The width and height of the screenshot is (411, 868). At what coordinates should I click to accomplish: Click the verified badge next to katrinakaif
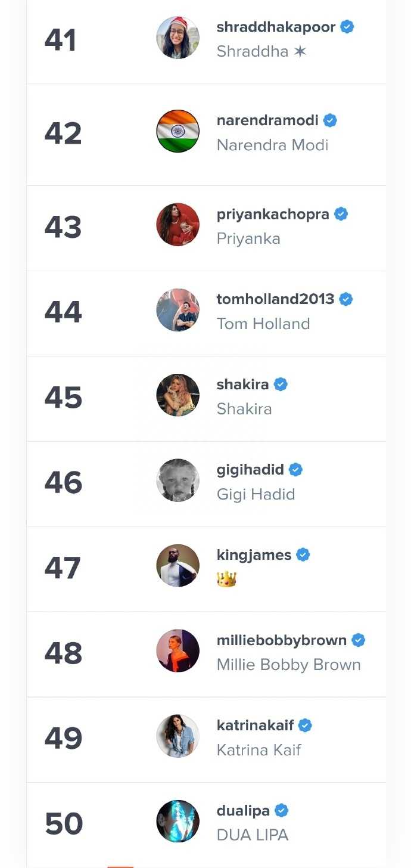(x=306, y=726)
